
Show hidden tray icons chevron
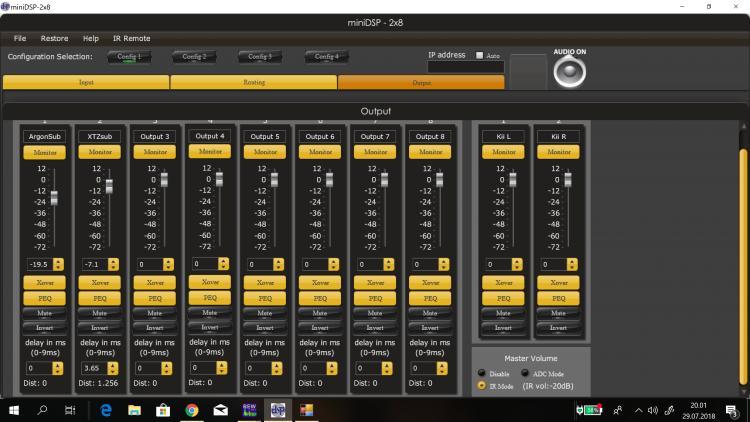click(639, 411)
